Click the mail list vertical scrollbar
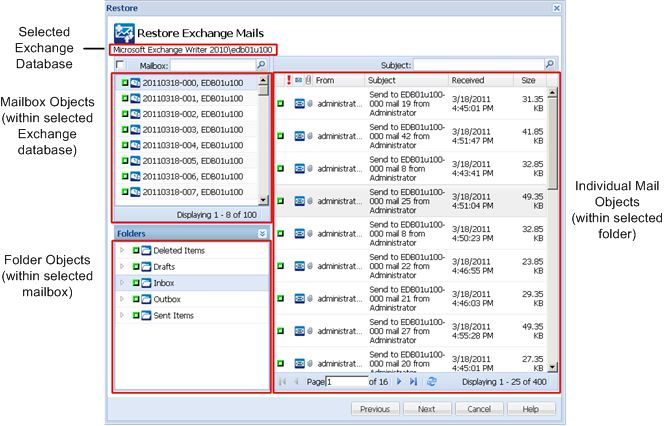Image resolution: width=668 pixels, height=426 pixels. [552, 230]
